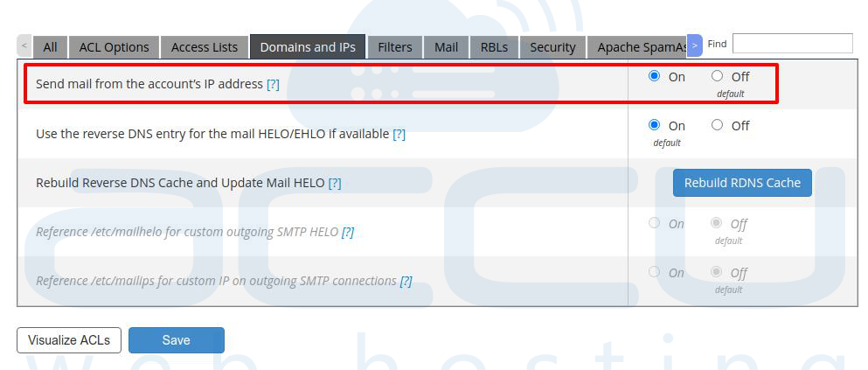Go to the Filters tab
The width and height of the screenshot is (868, 370).
coord(395,47)
